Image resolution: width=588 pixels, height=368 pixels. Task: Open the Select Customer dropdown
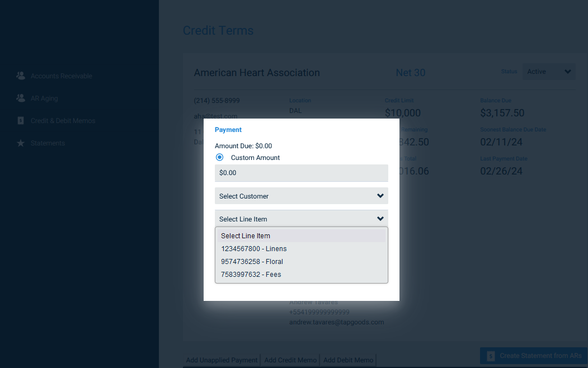click(301, 196)
